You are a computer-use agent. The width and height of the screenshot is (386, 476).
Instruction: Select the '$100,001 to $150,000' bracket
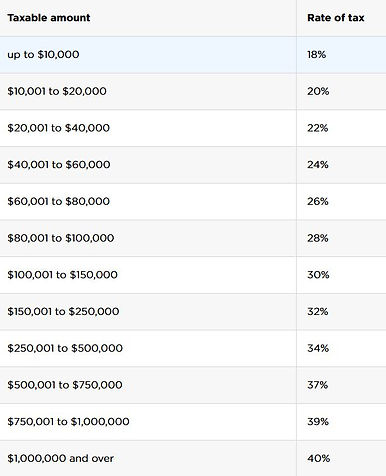[193, 275]
